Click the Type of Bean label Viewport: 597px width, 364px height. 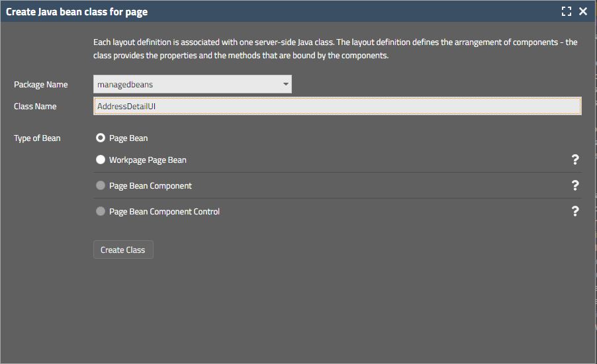[x=37, y=138]
